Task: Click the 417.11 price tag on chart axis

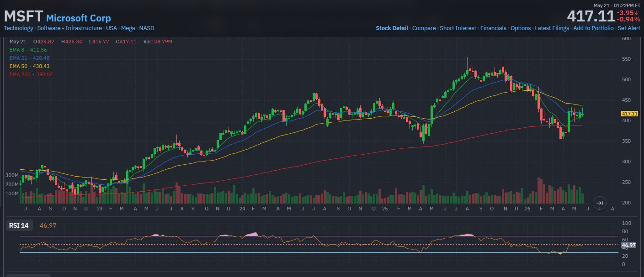Action: pyautogui.click(x=629, y=113)
